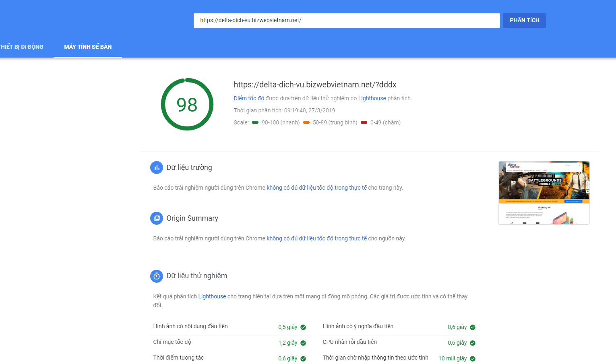Viewport: 616px width, 364px height.
Task: Open Lighthouse link under Dữ liệu thử nghiệm
Action: tap(212, 296)
